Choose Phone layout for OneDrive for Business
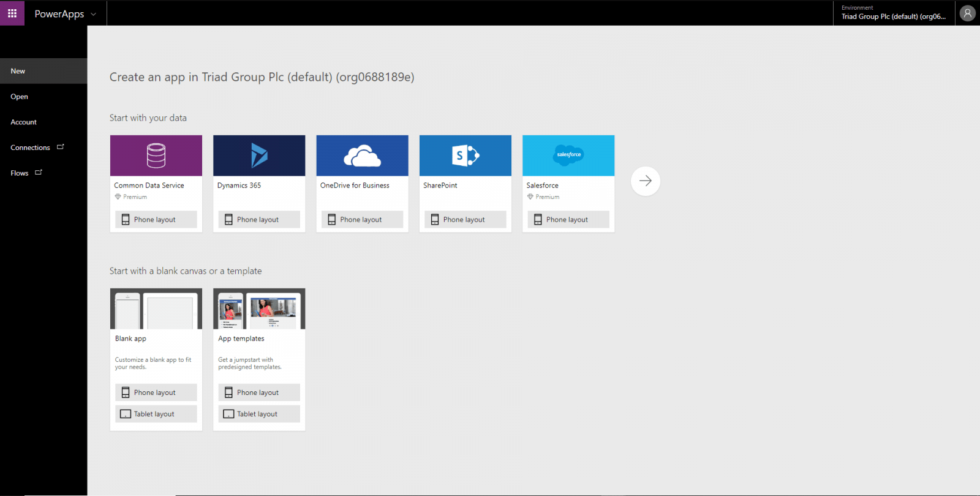Viewport: 980px width, 496px height. 363,219
